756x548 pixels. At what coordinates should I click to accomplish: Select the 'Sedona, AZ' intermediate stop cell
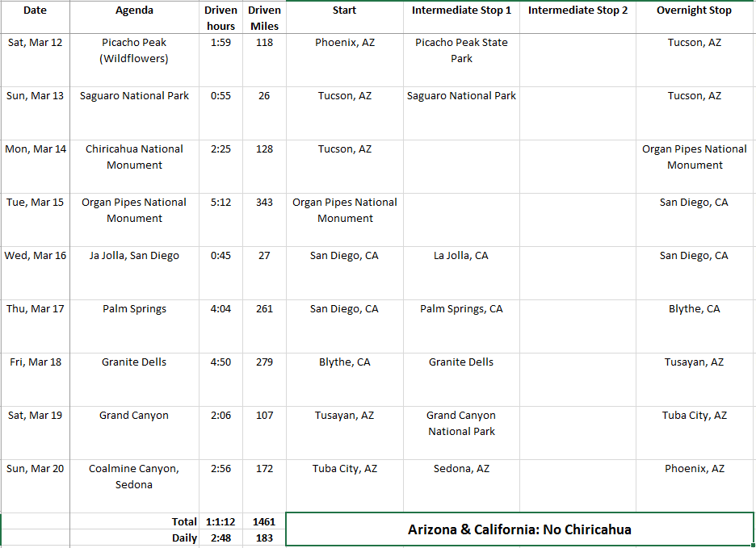coord(461,469)
